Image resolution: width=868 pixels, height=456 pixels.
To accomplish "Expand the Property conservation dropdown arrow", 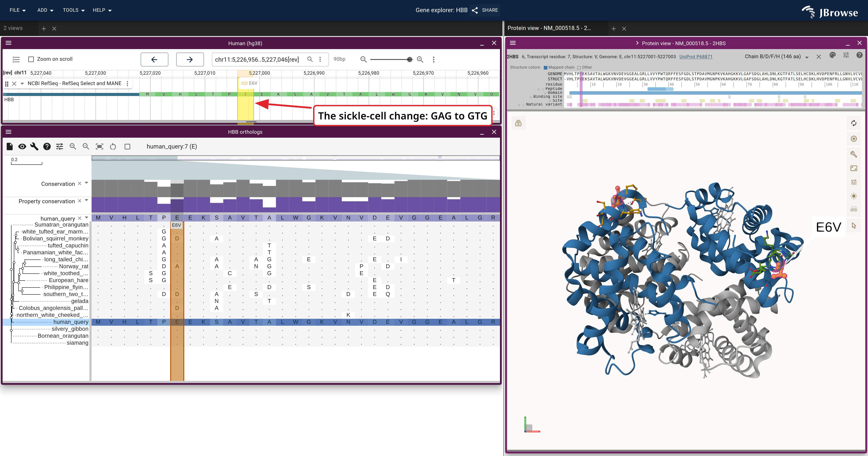I will [x=87, y=200].
